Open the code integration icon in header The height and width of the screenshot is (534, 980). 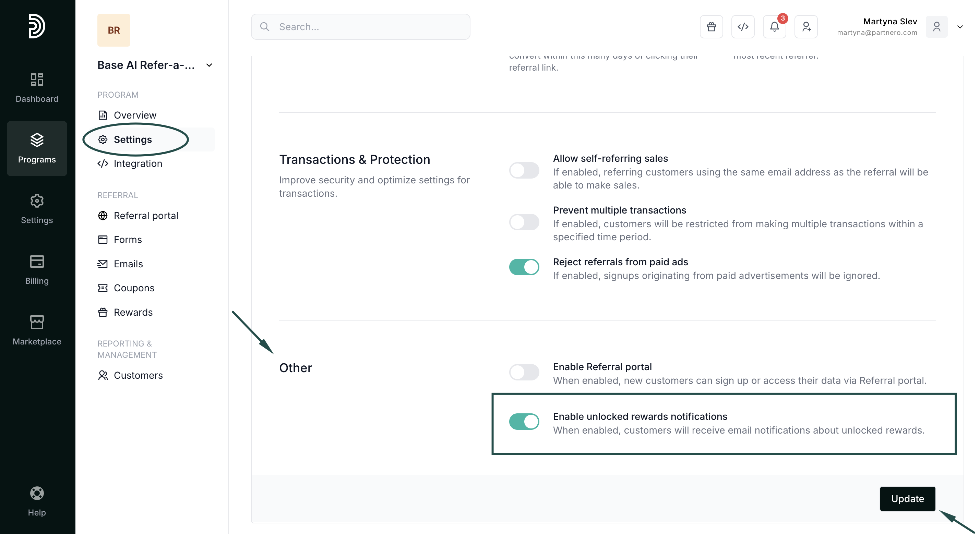tap(743, 27)
